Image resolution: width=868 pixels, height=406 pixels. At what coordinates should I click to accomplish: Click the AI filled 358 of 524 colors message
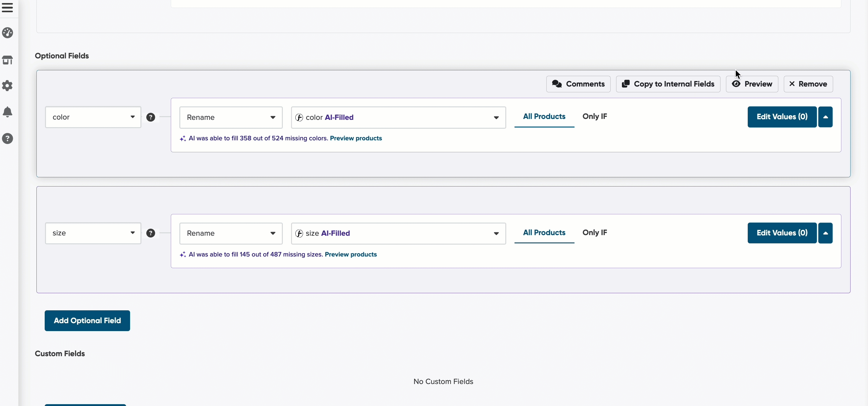pyautogui.click(x=258, y=138)
